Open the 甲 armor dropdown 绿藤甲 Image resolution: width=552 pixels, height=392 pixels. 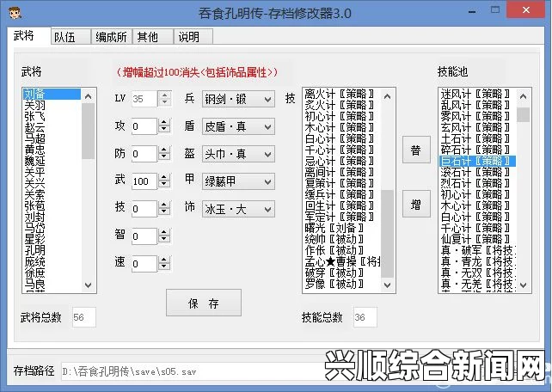pos(238,181)
